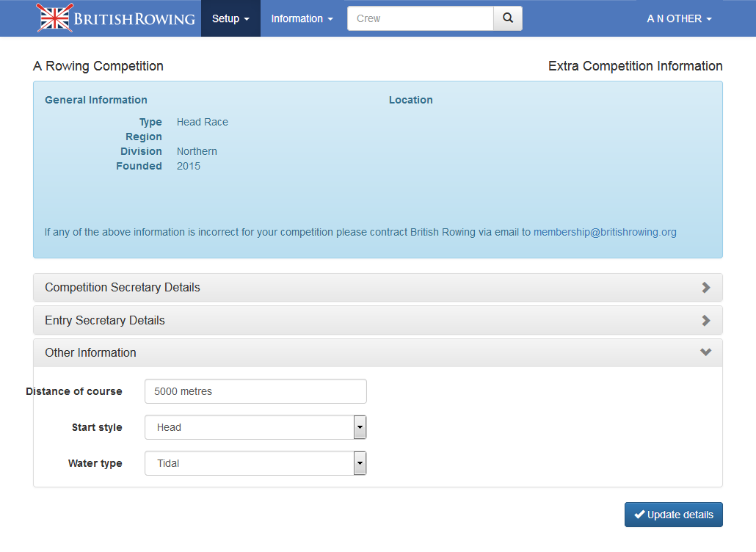The width and height of the screenshot is (756, 552).
Task: Click the chevron on Competition Secretary Details
Action: [x=706, y=288]
